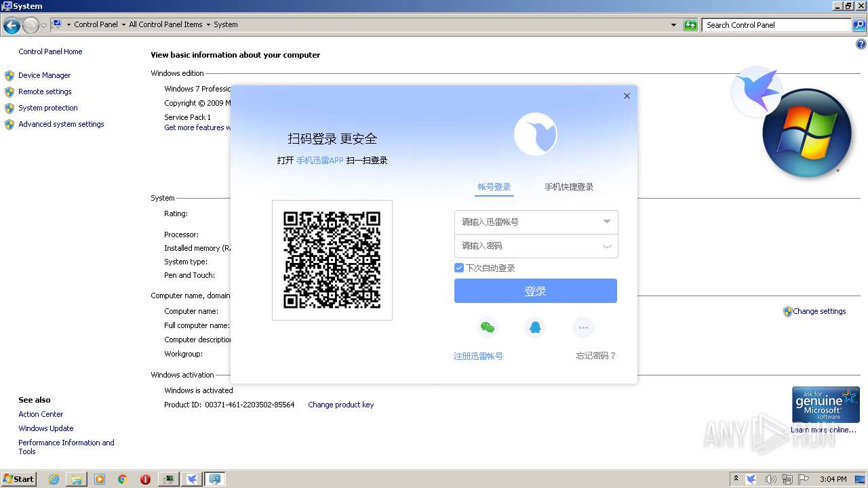Click the Xunlei floating bird icon on desktop

click(x=757, y=91)
